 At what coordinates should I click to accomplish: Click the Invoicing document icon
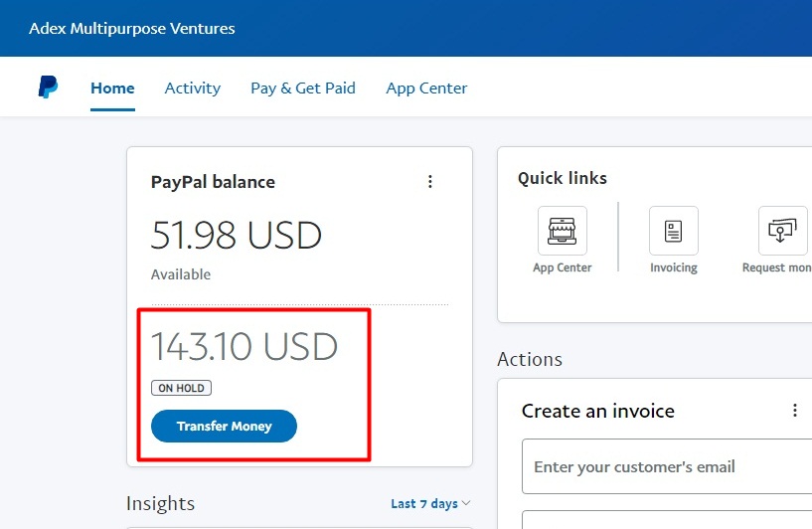[673, 231]
